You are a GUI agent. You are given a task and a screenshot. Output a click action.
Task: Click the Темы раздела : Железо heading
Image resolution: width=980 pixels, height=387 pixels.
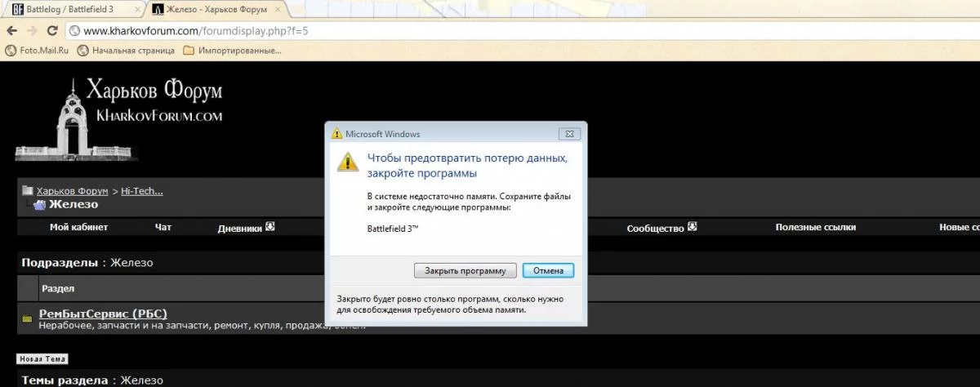tap(92, 380)
